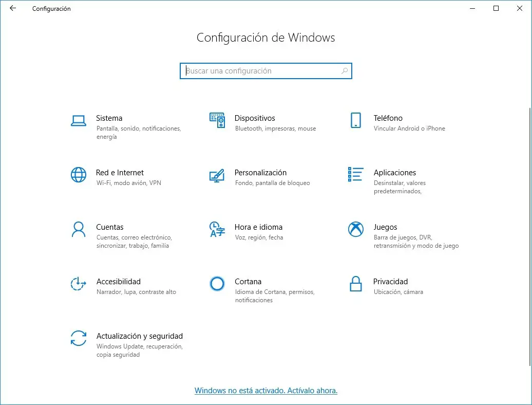Minimize the Configuración window
This screenshot has width=532, height=405.
(x=472, y=8)
